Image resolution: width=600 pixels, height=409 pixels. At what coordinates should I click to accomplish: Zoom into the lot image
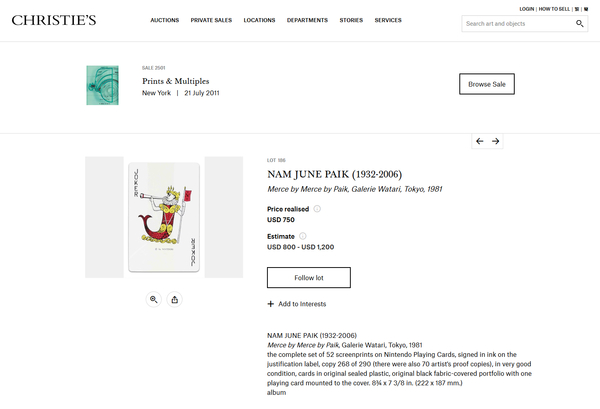tap(154, 299)
